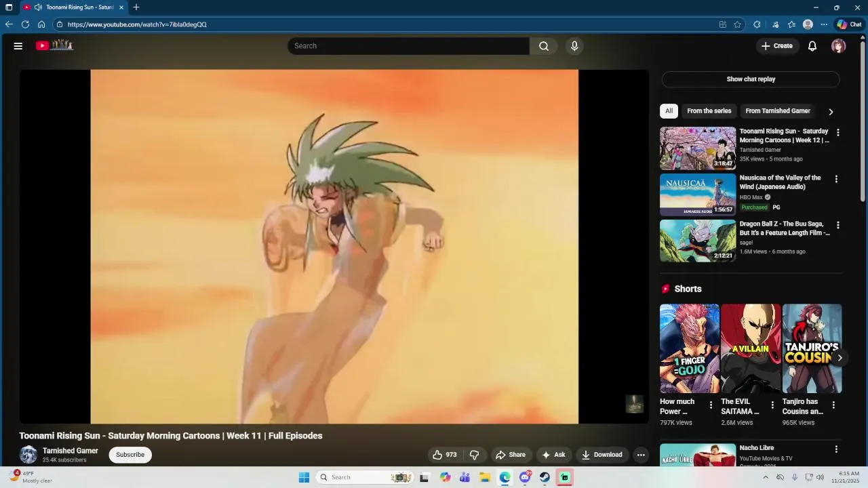The height and width of the screenshot is (488, 868).
Task: Start voice search with the microphone icon
Action: [574, 46]
